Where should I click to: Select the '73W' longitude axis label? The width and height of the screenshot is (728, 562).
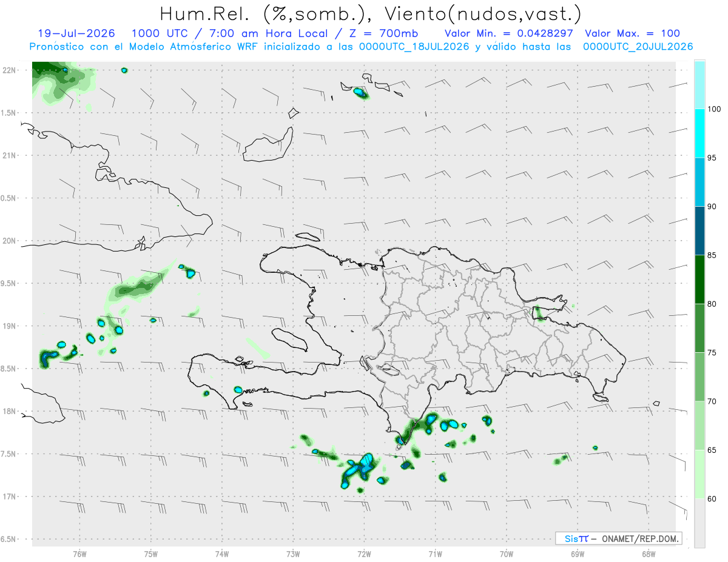(293, 553)
